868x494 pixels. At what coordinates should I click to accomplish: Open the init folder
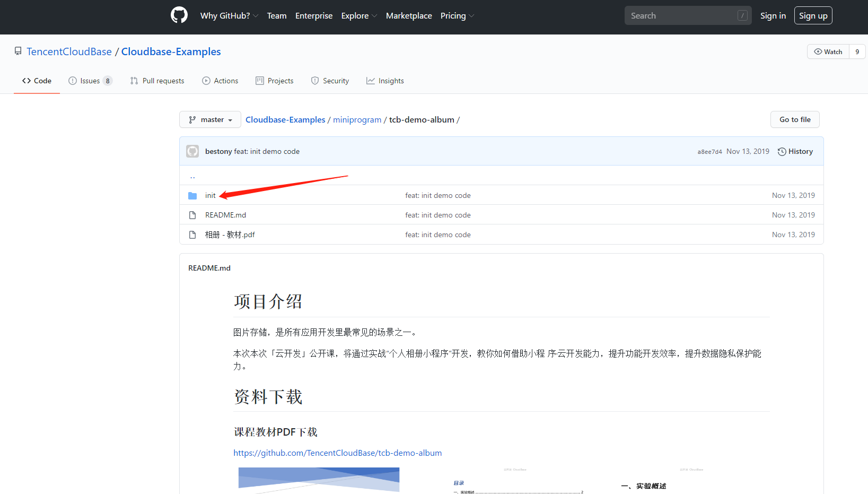211,195
